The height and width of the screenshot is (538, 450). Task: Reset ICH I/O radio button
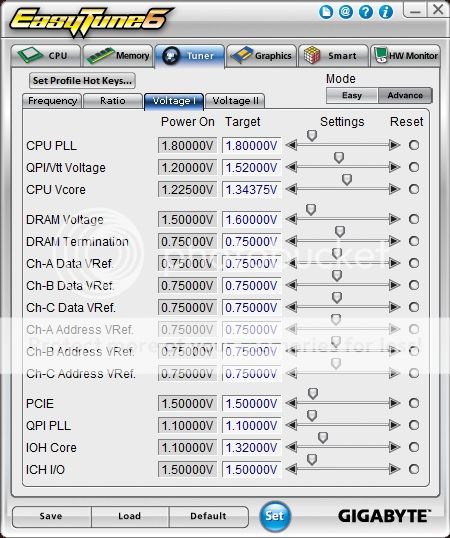pos(414,469)
